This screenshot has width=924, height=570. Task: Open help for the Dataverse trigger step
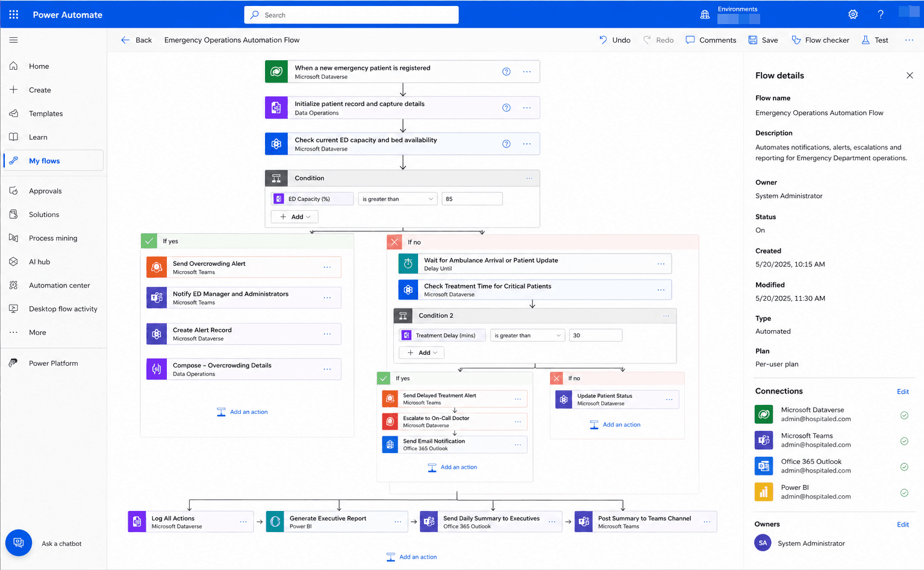coord(507,72)
